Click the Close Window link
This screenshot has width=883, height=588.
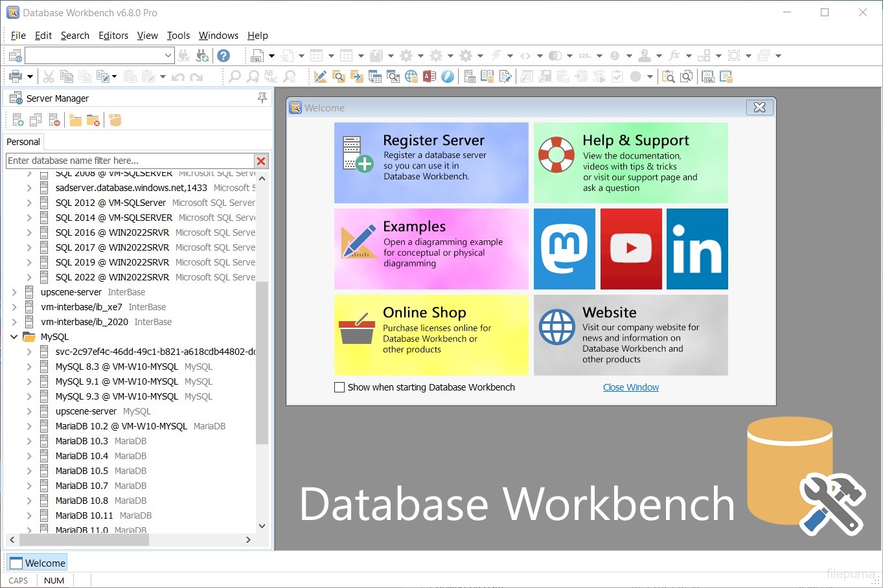click(x=630, y=387)
